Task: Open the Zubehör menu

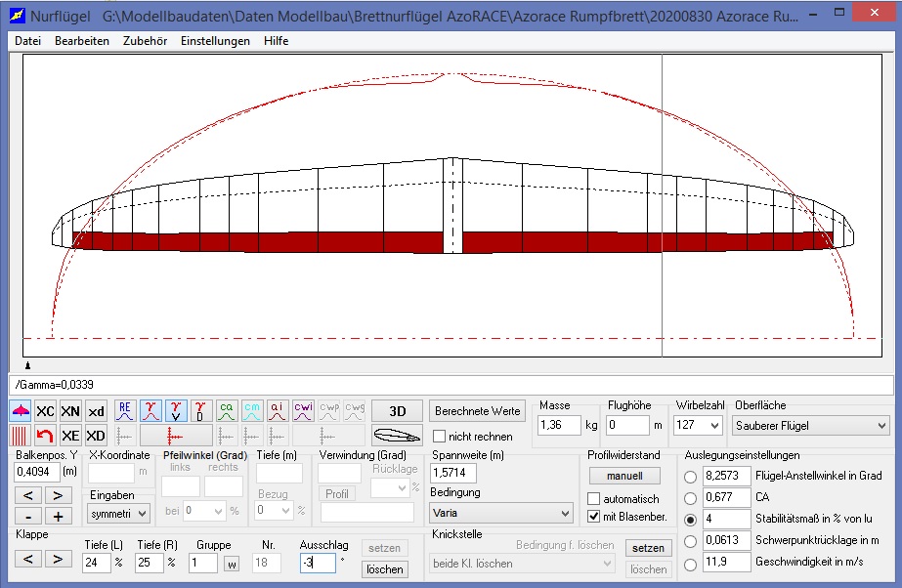Action: pyautogui.click(x=145, y=41)
